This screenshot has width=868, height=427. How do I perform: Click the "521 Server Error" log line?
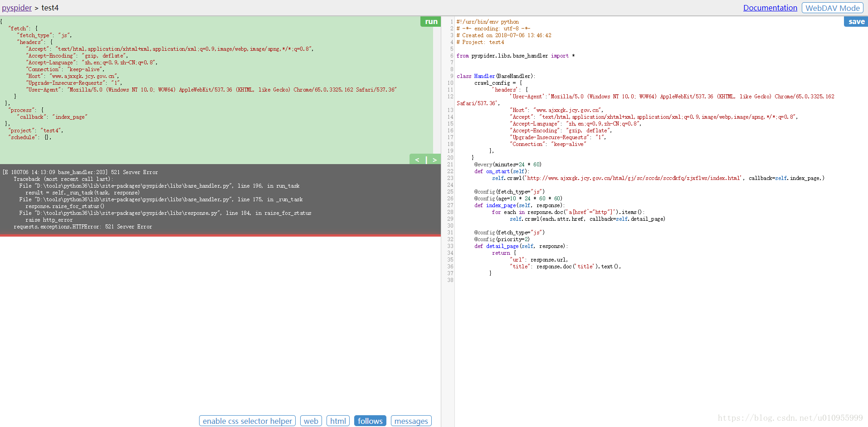80,172
